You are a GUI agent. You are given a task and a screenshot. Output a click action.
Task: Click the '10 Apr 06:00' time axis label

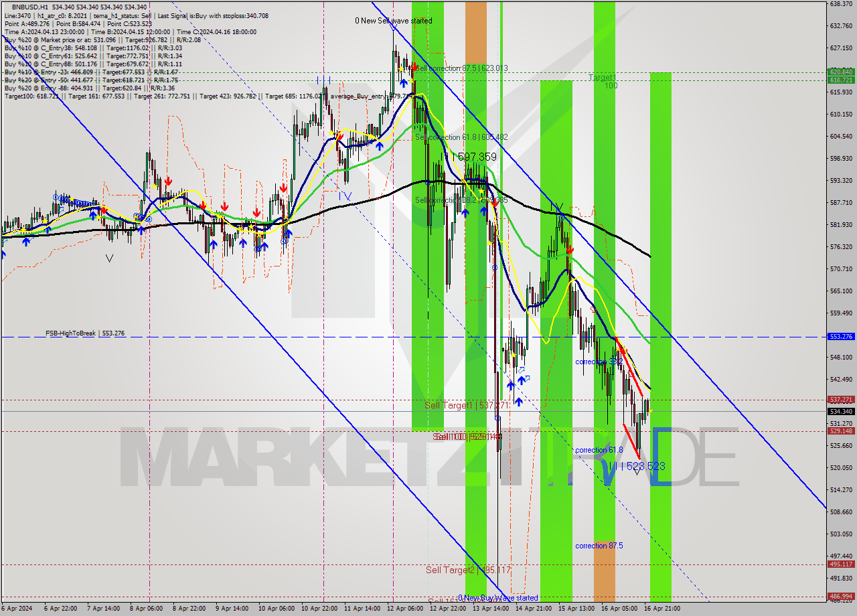pos(276,609)
